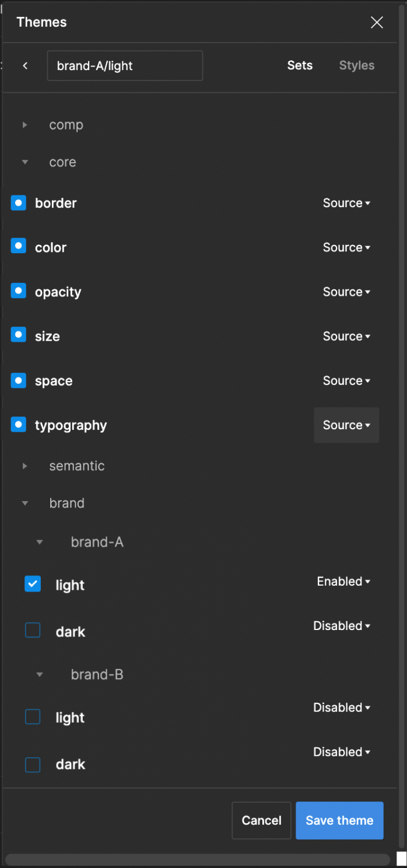Click the horizontal scrollbar at the bottom
The height and width of the screenshot is (868, 407).
click(198, 857)
